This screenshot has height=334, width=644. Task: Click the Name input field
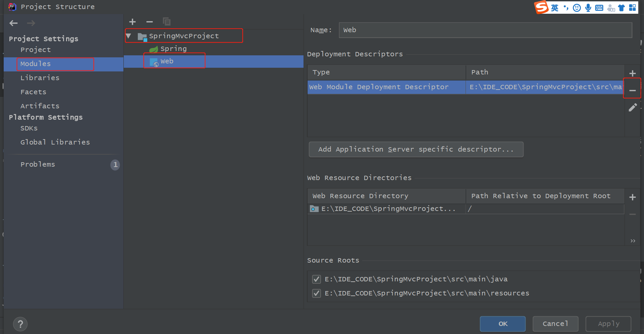pyautogui.click(x=485, y=30)
